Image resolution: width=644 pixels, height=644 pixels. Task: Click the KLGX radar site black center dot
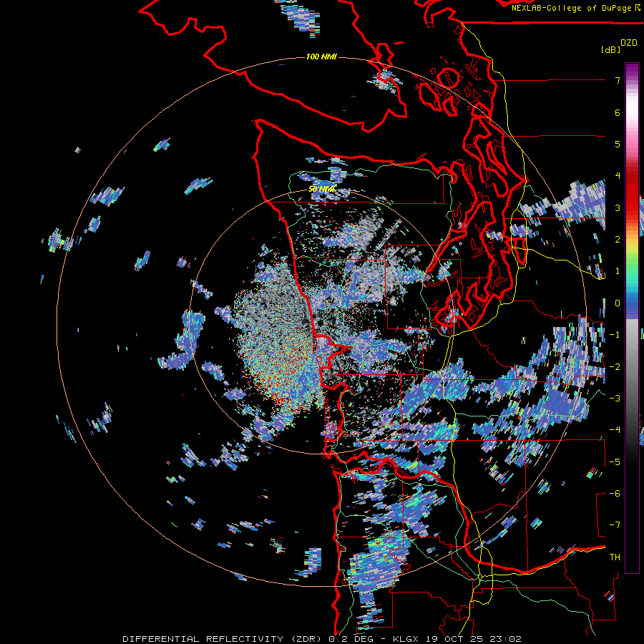coord(320,323)
